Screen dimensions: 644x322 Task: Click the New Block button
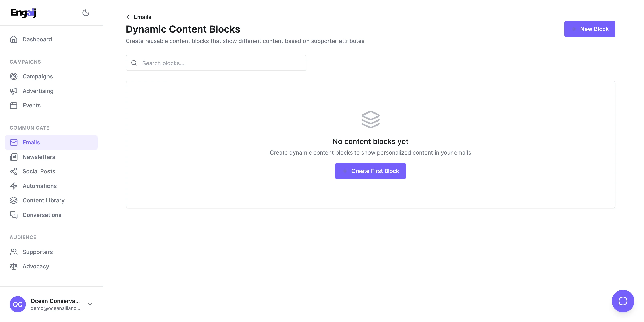[589, 29]
